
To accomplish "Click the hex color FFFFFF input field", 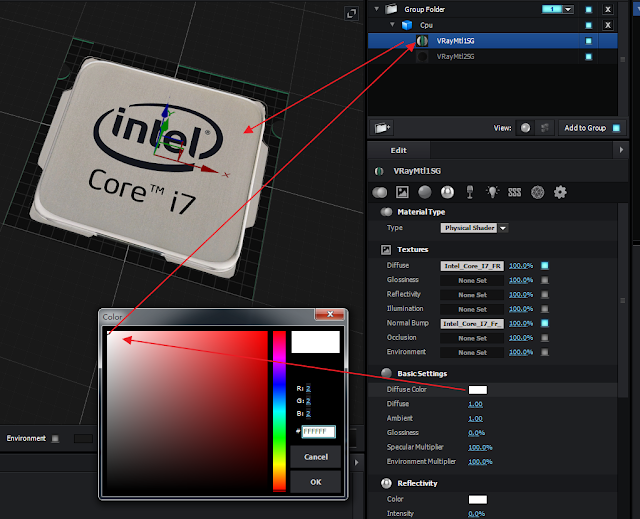I will pyautogui.click(x=318, y=431).
